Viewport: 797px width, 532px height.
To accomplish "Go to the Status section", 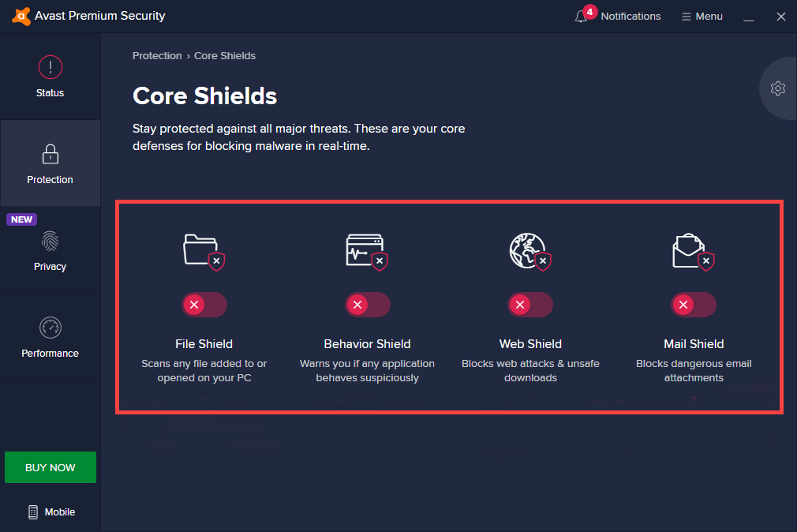I will point(50,77).
